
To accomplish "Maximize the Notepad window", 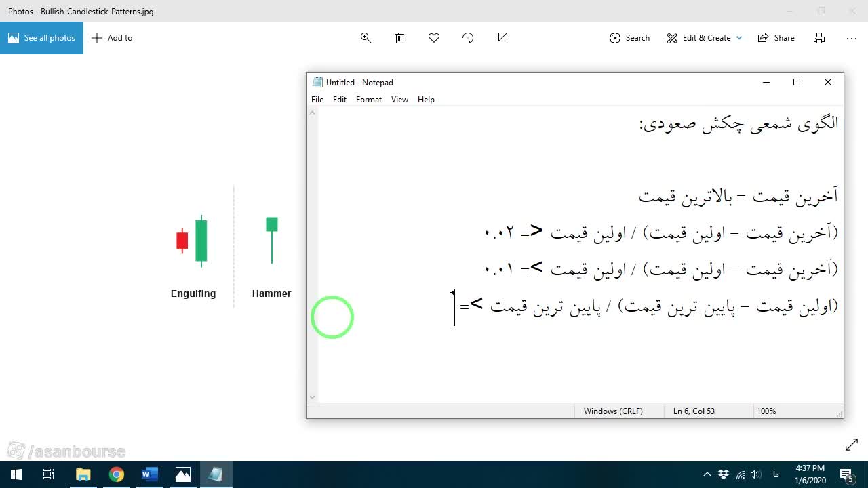I will (x=797, y=82).
